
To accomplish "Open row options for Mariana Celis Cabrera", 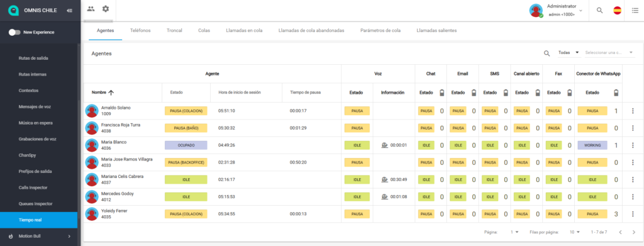I will [633, 180].
